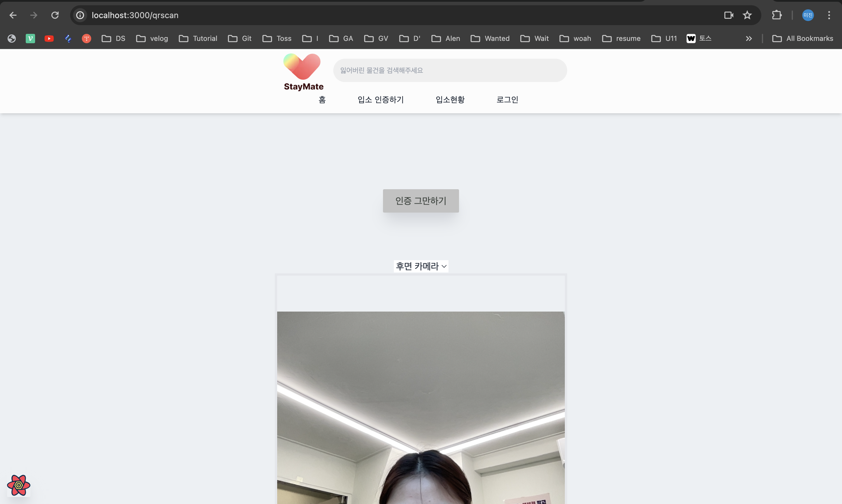This screenshot has width=842, height=504.
Task: Open the Toss bookmark folder
Action: click(x=277, y=38)
